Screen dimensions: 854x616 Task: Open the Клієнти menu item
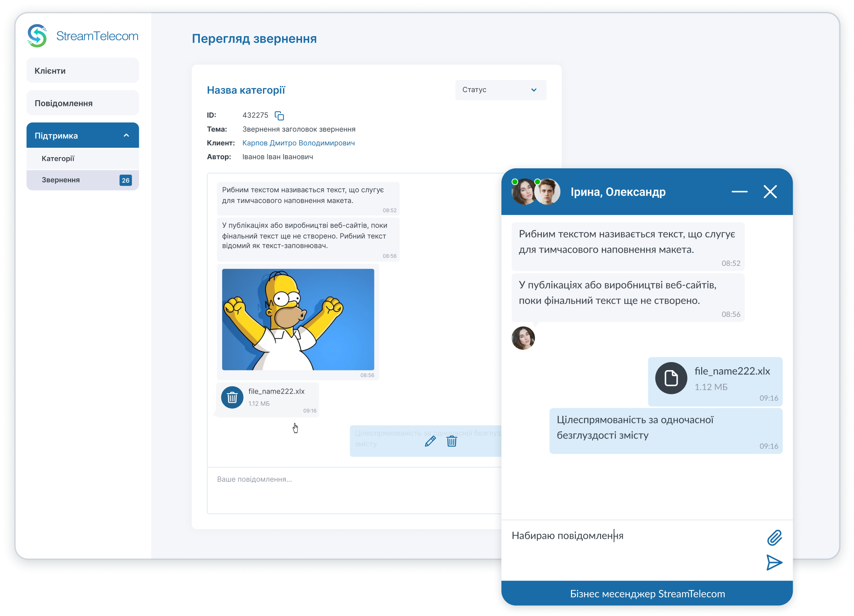83,71
